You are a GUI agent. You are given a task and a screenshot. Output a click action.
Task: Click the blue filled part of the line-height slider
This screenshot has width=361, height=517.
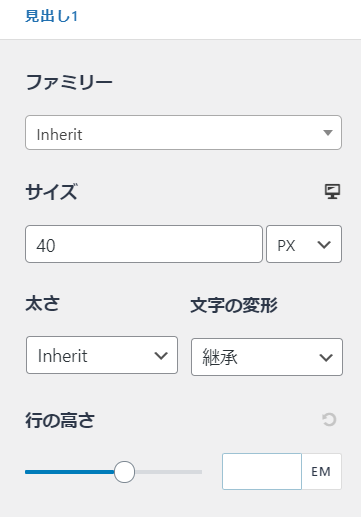70,472
